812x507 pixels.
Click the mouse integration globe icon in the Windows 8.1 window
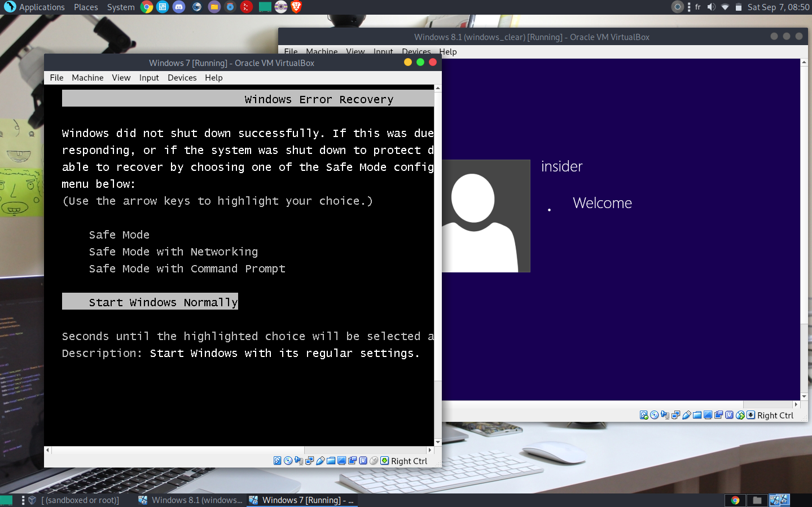740,415
